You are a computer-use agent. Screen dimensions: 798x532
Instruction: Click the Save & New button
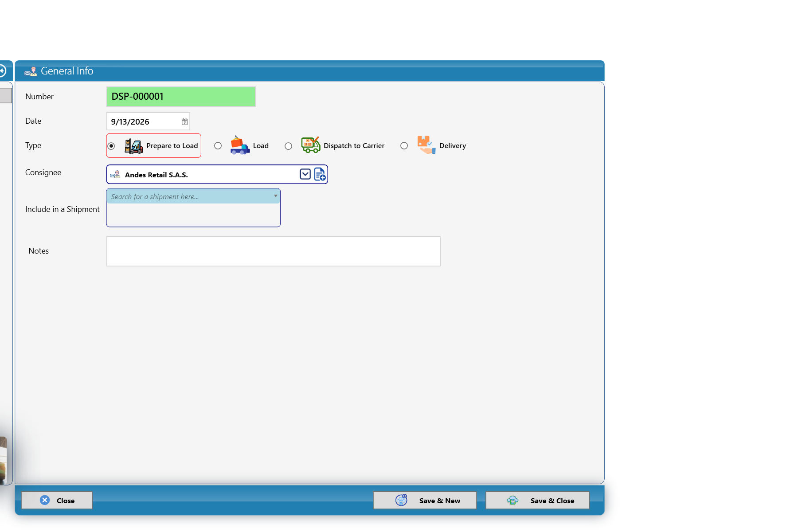click(x=425, y=501)
